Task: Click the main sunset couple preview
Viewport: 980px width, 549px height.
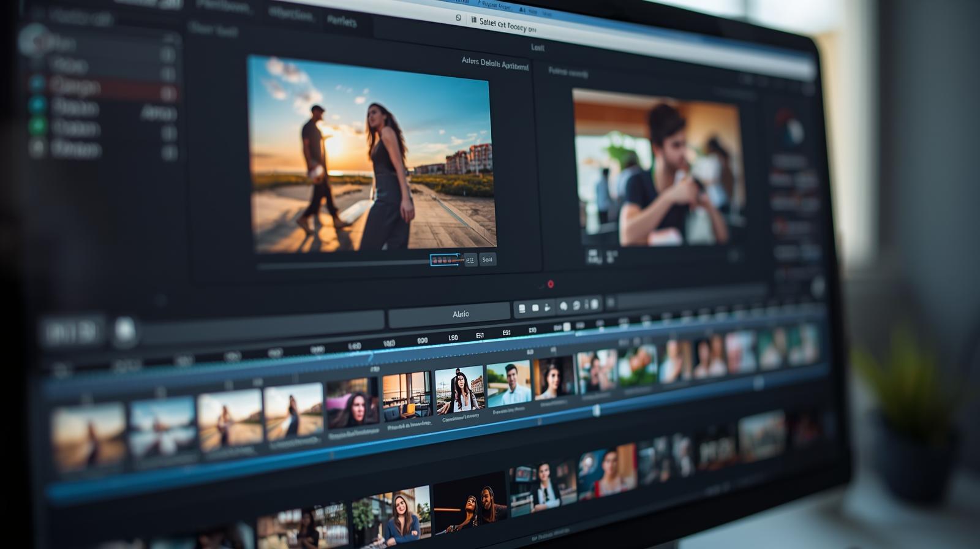Action: click(x=372, y=153)
